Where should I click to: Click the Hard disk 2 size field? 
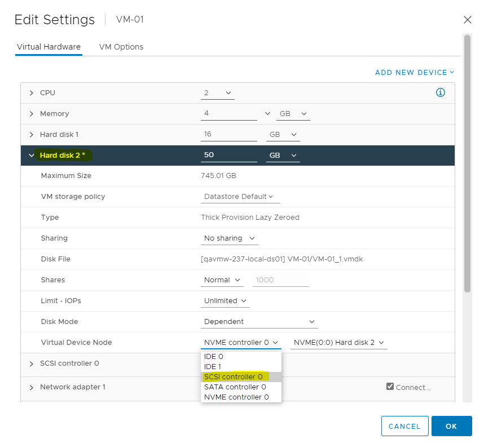pos(228,155)
